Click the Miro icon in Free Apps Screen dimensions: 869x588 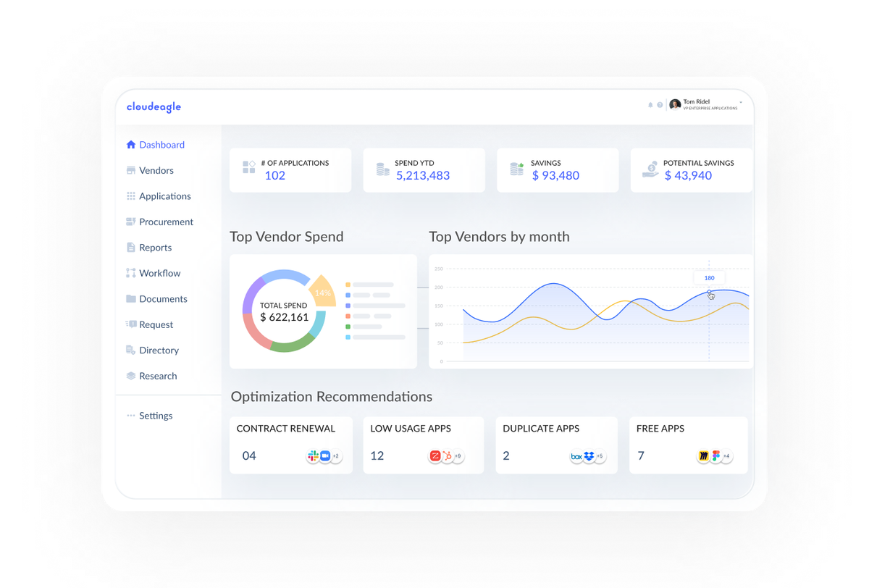(704, 456)
